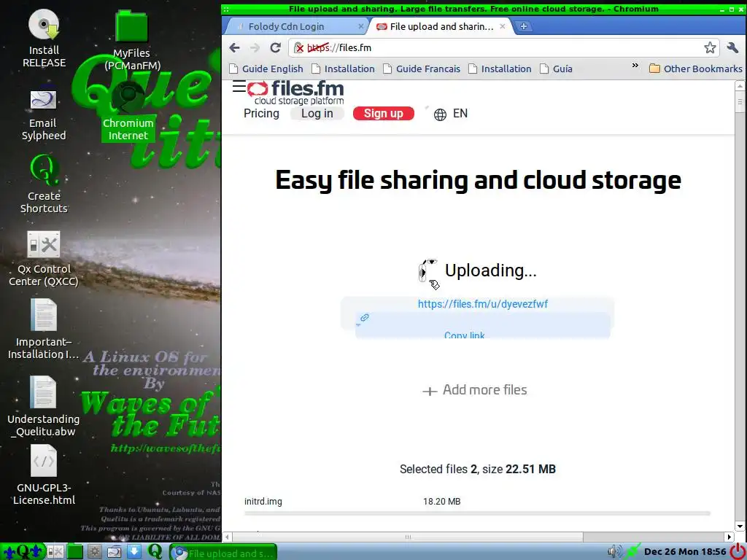Click the broken HTTPS security warning icon

[x=298, y=47]
